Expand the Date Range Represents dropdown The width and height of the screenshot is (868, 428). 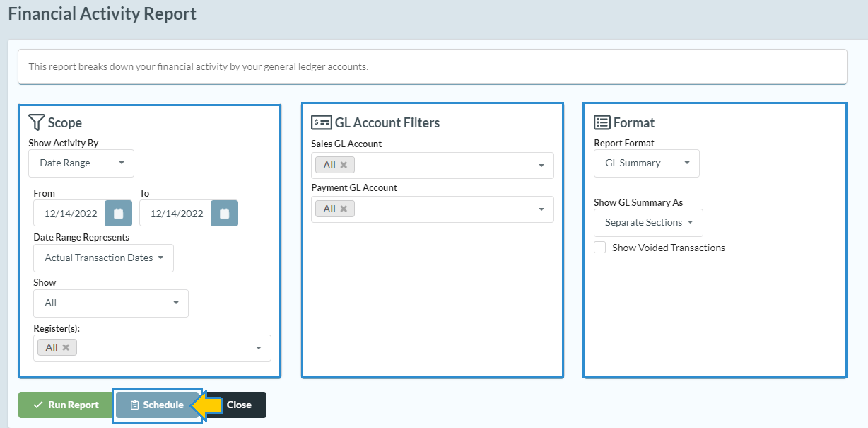pyautogui.click(x=103, y=258)
